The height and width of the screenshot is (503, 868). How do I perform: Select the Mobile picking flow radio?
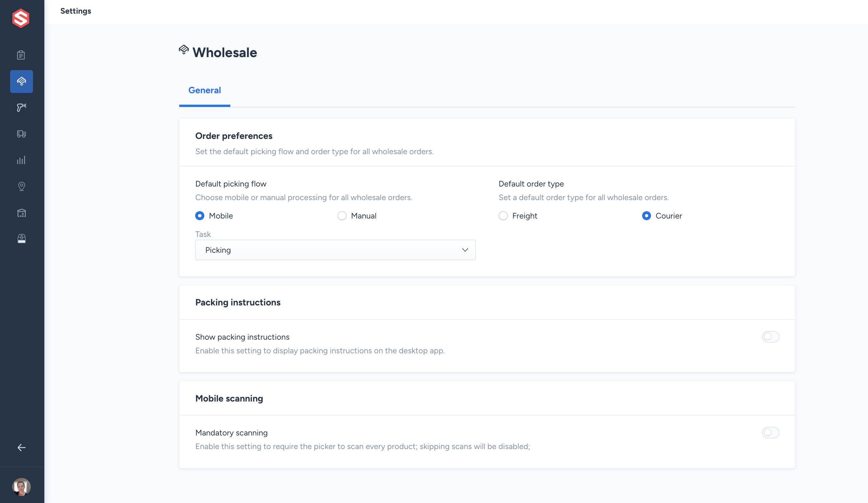[200, 216]
